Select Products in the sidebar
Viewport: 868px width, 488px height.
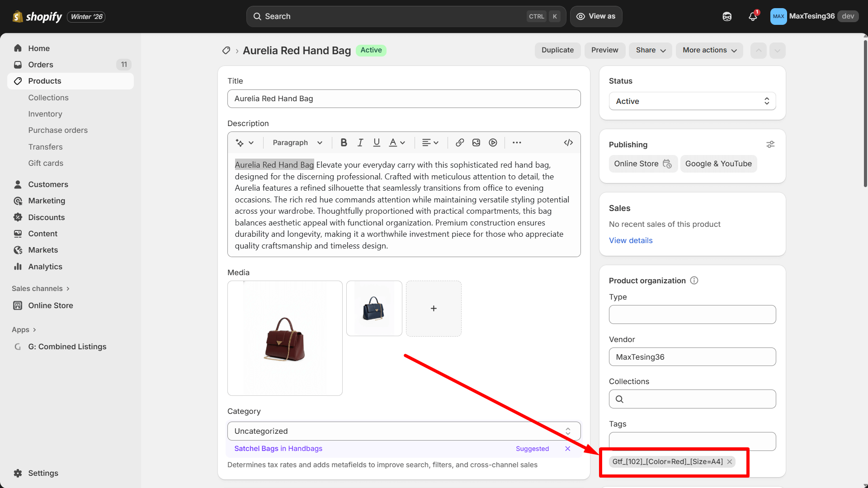(44, 81)
